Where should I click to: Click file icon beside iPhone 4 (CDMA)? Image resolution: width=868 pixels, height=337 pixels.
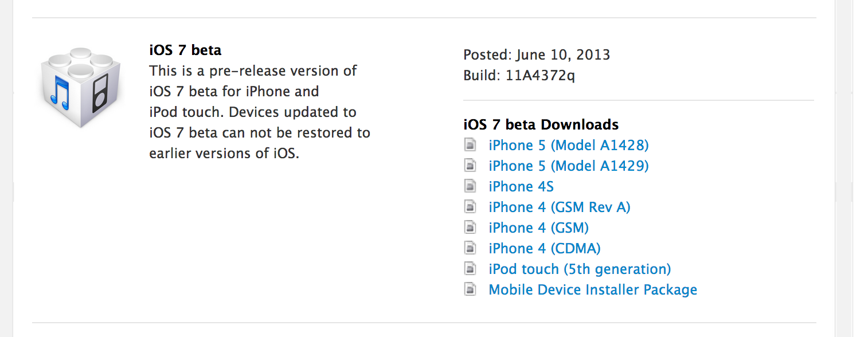coord(470,248)
